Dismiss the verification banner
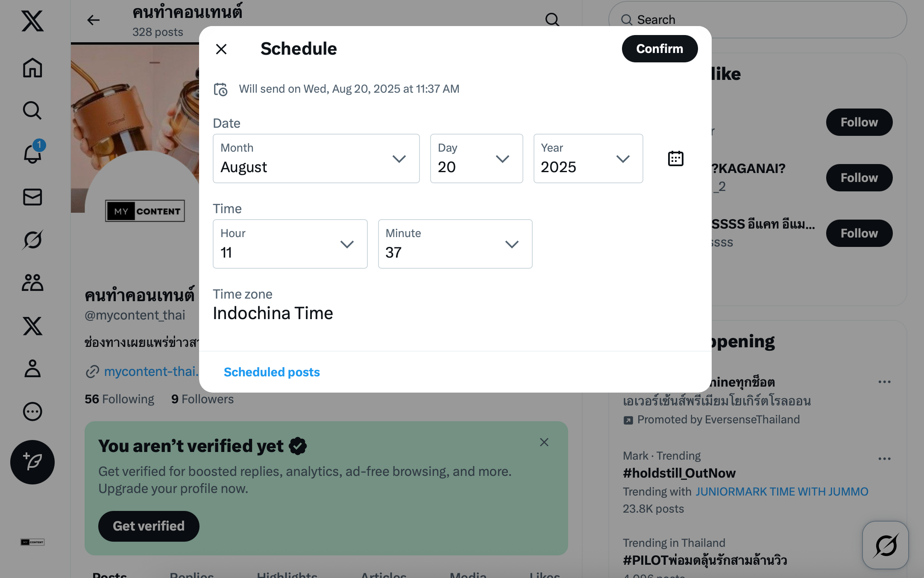Image resolution: width=924 pixels, height=578 pixels. coord(544,442)
